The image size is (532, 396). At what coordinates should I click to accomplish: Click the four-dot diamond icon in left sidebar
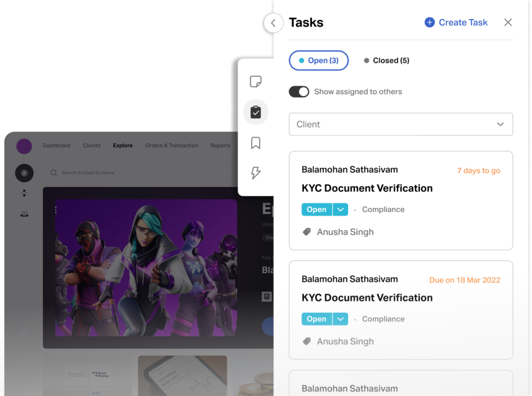coord(24,193)
